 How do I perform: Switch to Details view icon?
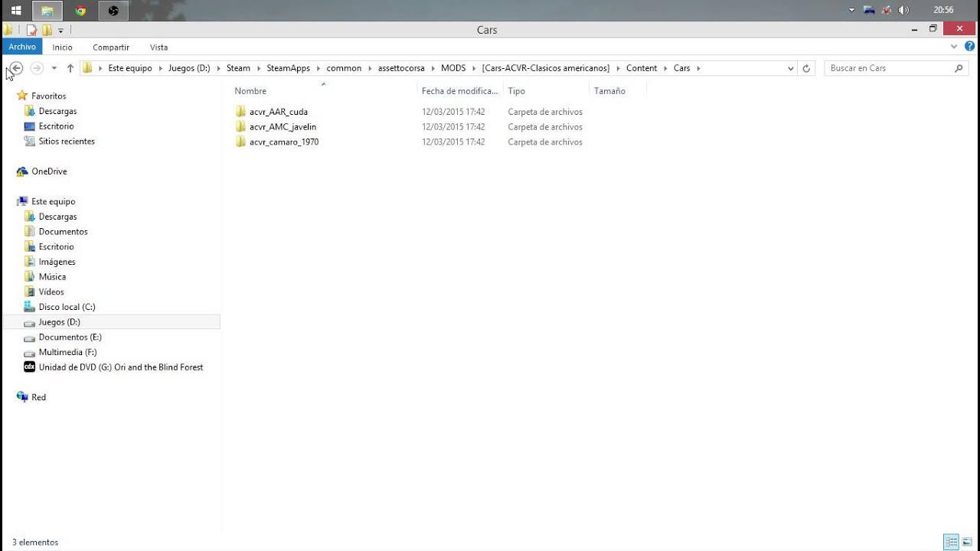click(x=952, y=542)
